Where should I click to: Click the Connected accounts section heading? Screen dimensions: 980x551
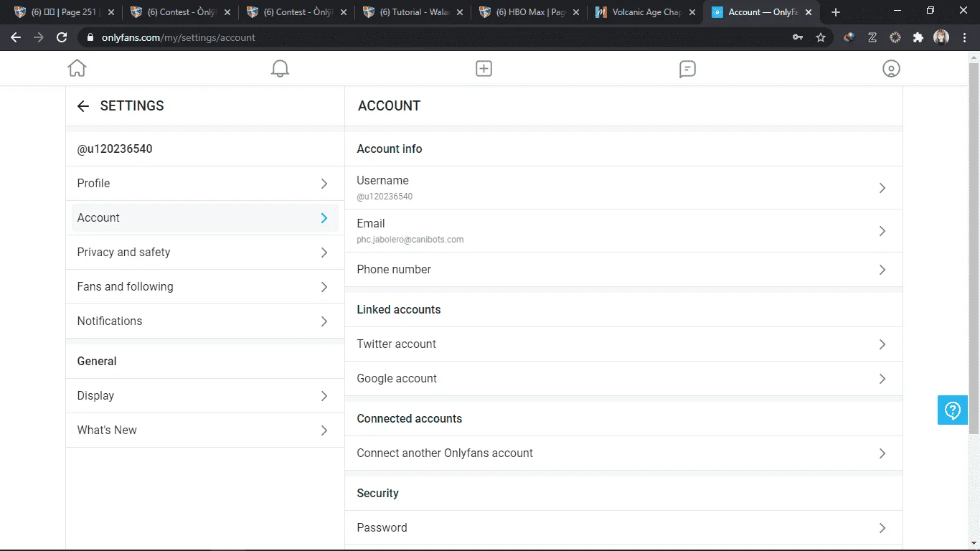tap(410, 419)
